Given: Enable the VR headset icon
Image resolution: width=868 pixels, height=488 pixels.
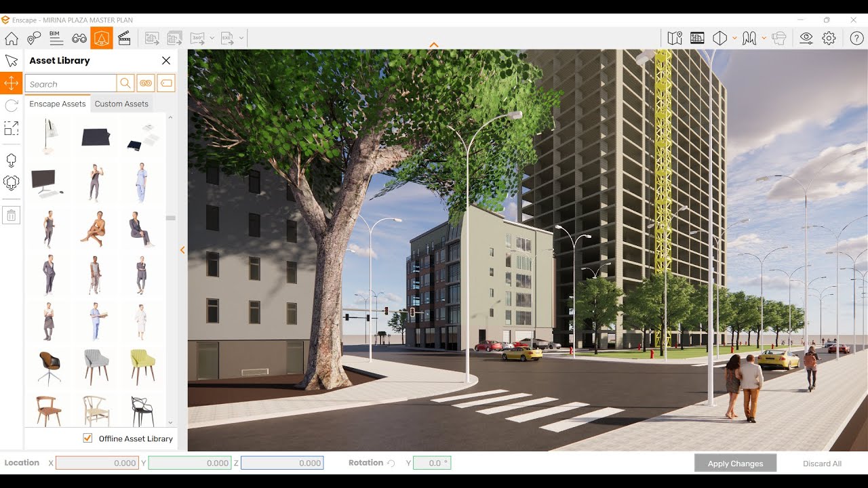Looking at the screenshot, I should pos(779,38).
